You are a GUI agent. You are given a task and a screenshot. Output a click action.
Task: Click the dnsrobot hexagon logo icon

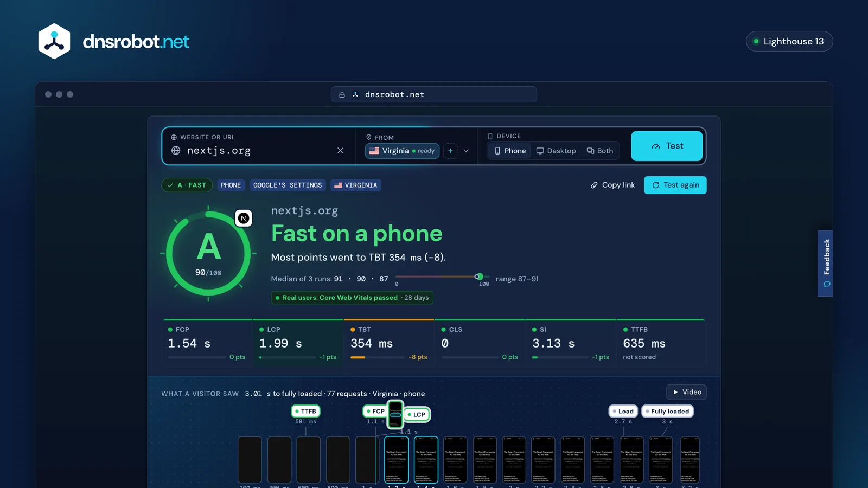click(x=54, y=41)
